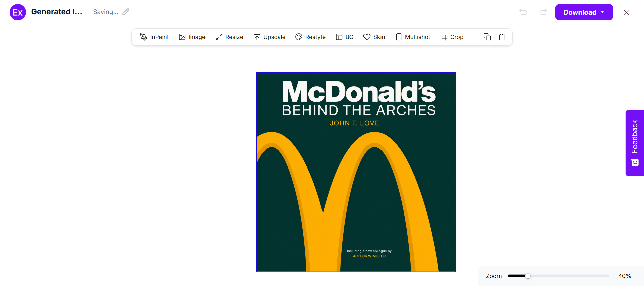Delete the image with trash icon
Image resolution: width=644 pixels, height=286 pixels.
tap(502, 37)
